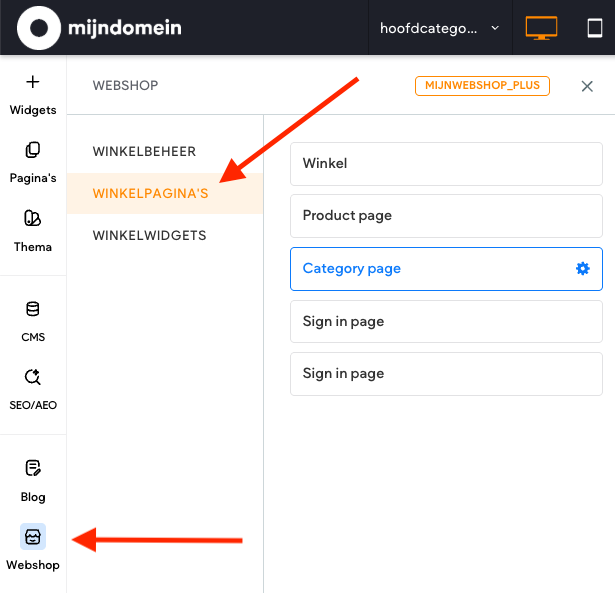Select the Category page entry
Image resolution: width=615 pixels, height=593 pixels.
pos(430,269)
